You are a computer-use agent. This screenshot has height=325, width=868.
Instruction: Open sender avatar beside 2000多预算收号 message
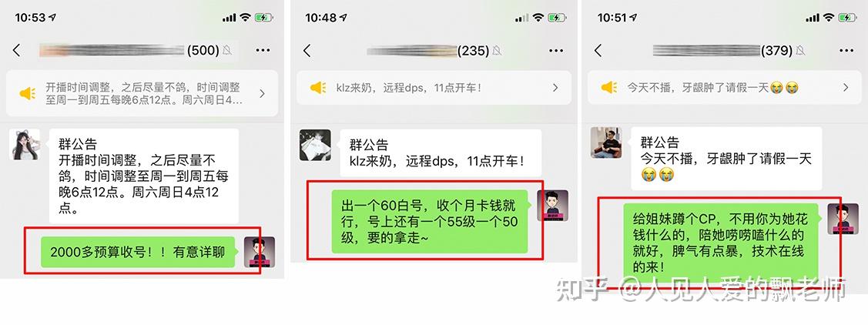[260, 253]
